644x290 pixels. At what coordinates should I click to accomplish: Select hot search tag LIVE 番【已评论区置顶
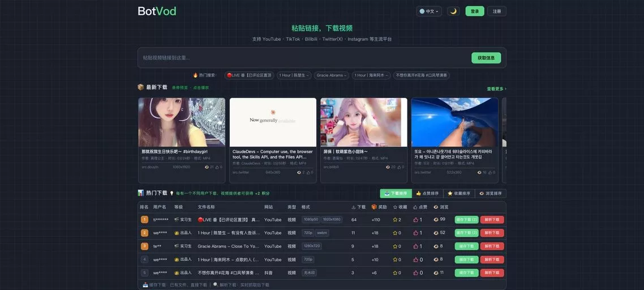(x=249, y=75)
